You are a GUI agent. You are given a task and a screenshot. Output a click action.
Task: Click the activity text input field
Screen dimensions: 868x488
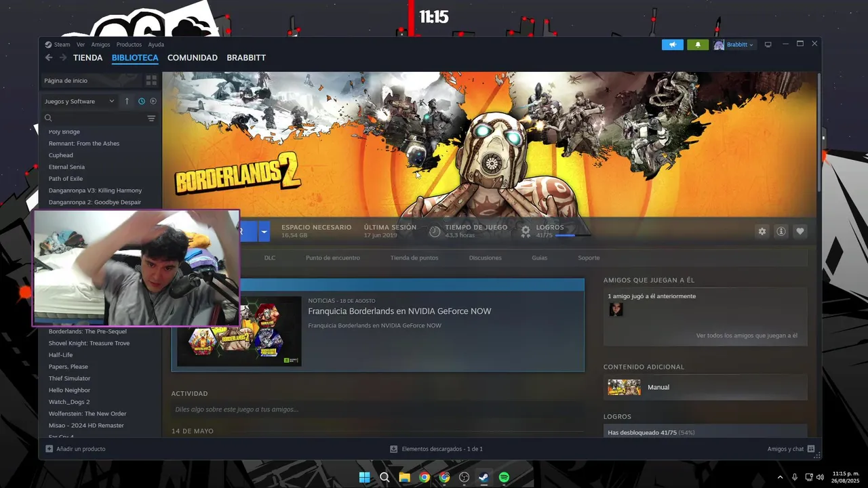[377, 409]
